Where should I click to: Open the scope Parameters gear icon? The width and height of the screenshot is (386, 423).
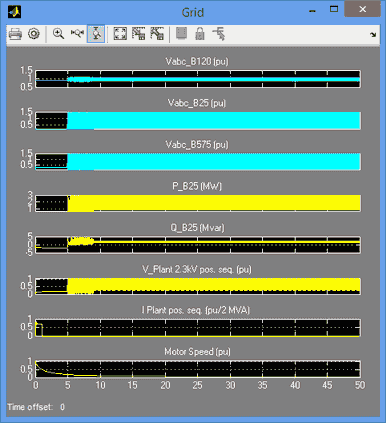(x=34, y=34)
